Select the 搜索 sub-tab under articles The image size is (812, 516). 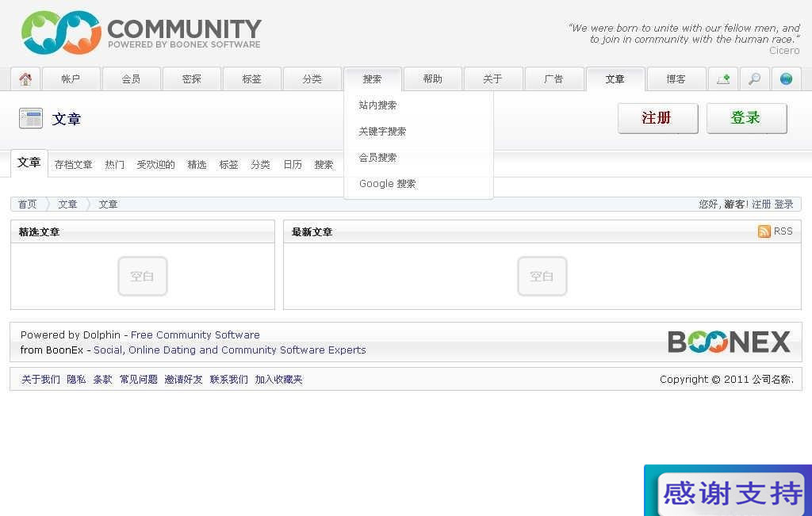point(324,165)
